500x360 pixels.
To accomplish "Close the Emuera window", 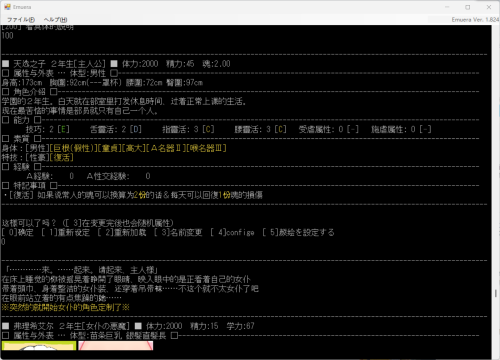I will (x=489, y=7).
